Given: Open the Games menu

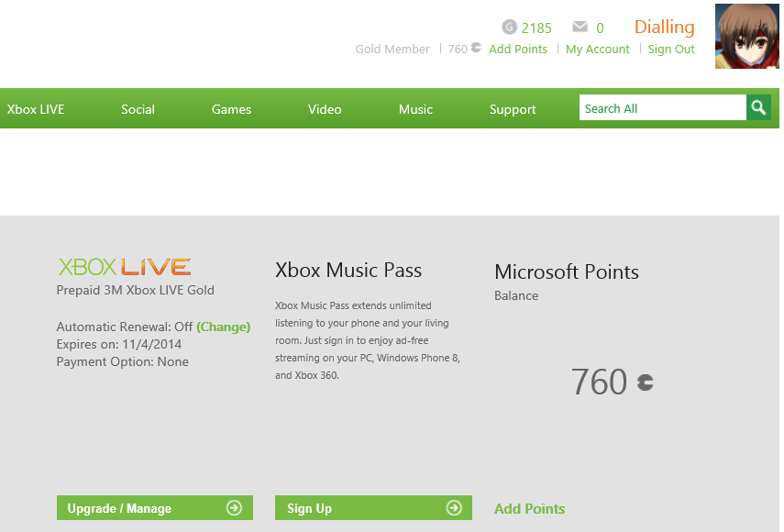Looking at the screenshot, I should tap(231, 109).
